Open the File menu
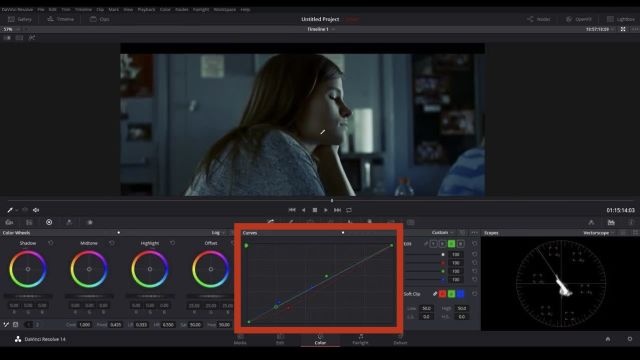The height and width of the screenshot is (360, 640). point(41,9)
